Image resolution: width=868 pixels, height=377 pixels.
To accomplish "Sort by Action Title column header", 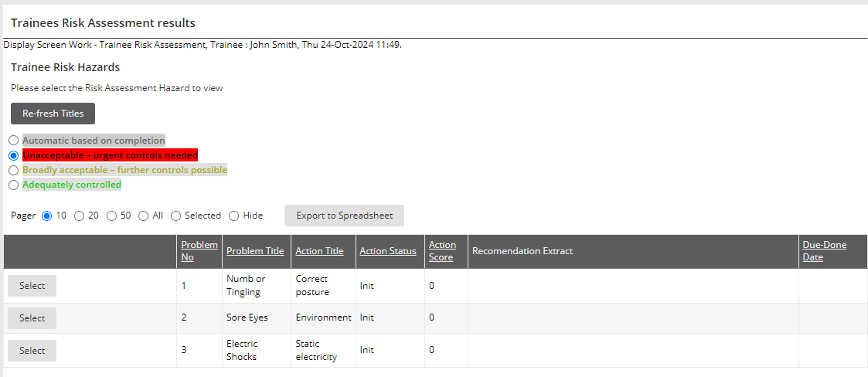I will [319, 251].
